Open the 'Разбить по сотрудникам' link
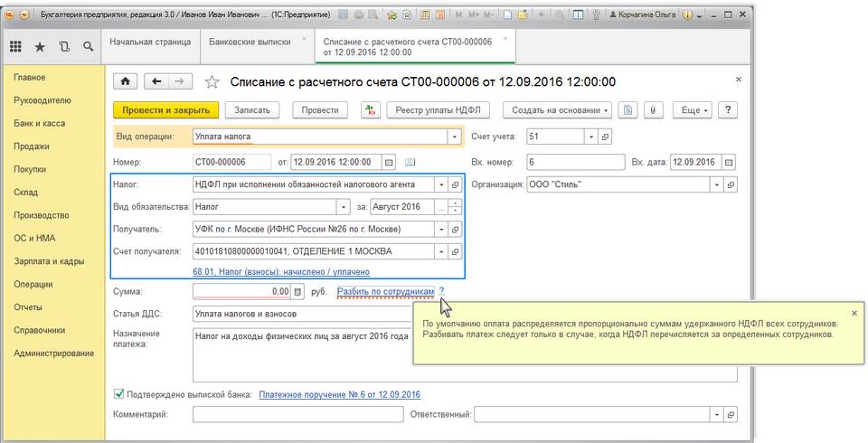This screenshot has width=868, height=443. pos(386,291)
